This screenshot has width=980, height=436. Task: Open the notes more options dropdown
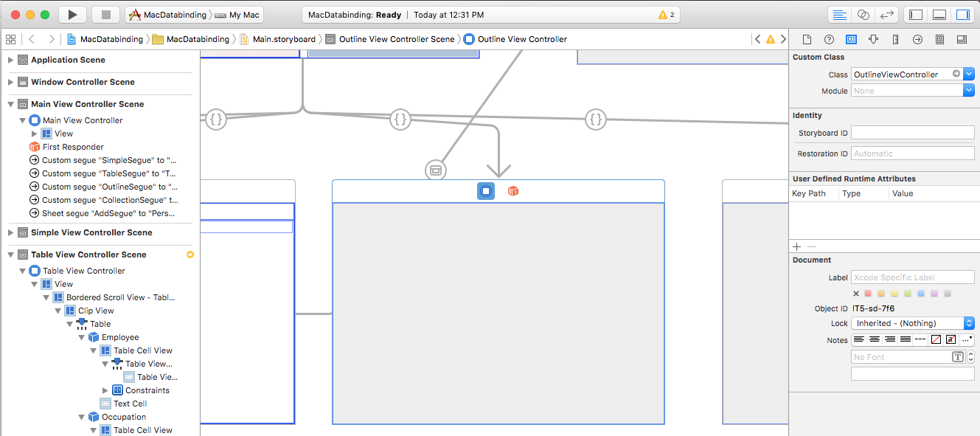(967, 339)
